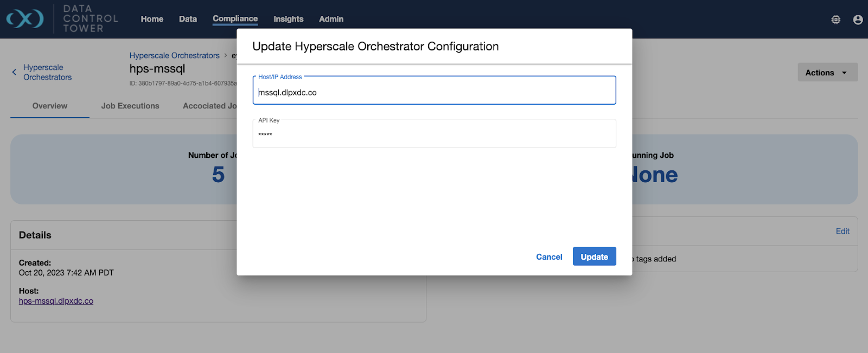This screenshot has width=868, height=353.
Task: Click Edit link in the tags panel
Action: [x=842, y=231]
